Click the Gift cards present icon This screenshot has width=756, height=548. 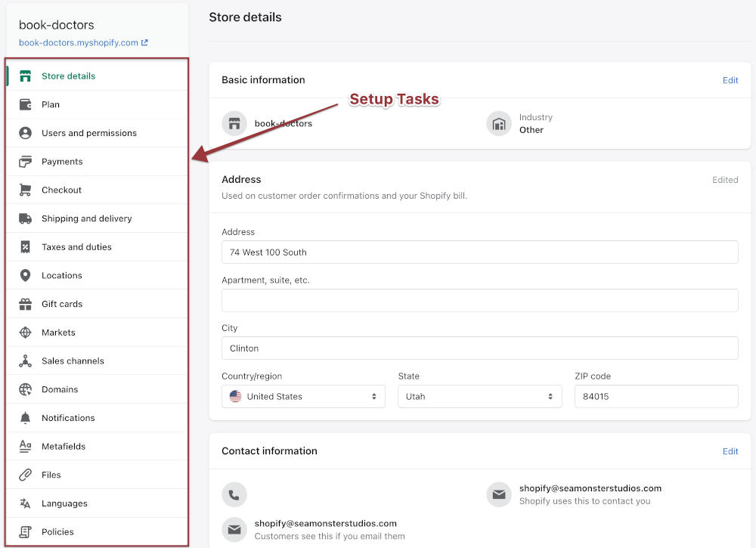(26, 304)
